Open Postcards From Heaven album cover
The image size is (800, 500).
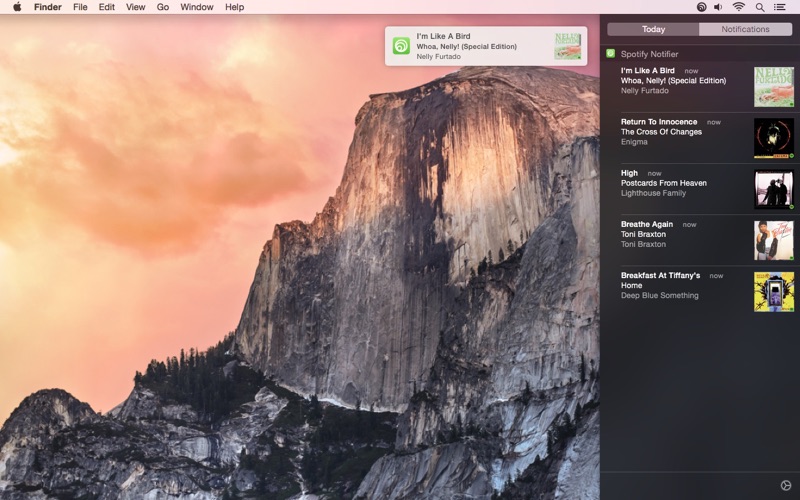point(774,189)
